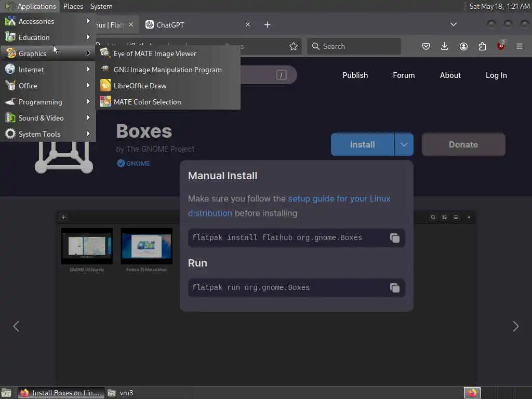Expand the Sound & Video submenu
Viewport: 532px width, 399px height.
click(x=47, y=118)
